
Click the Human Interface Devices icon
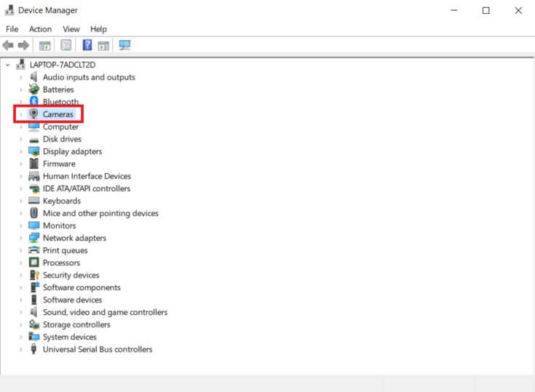(33, 176)
